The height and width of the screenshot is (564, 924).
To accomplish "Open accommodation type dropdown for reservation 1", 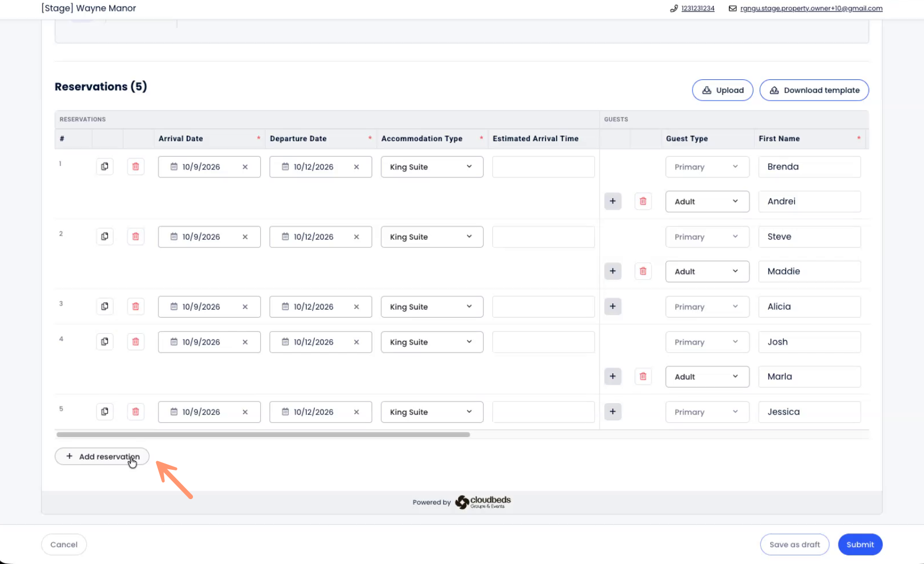I will [432, 167].
